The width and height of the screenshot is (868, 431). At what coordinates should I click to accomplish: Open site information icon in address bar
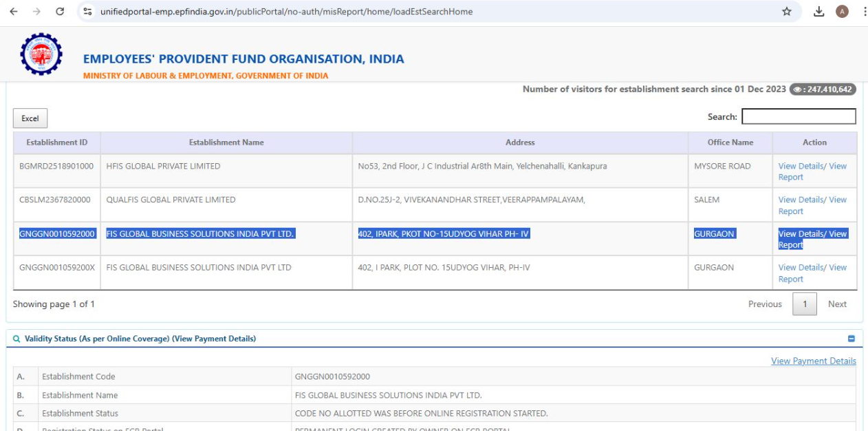click(87, 12)
